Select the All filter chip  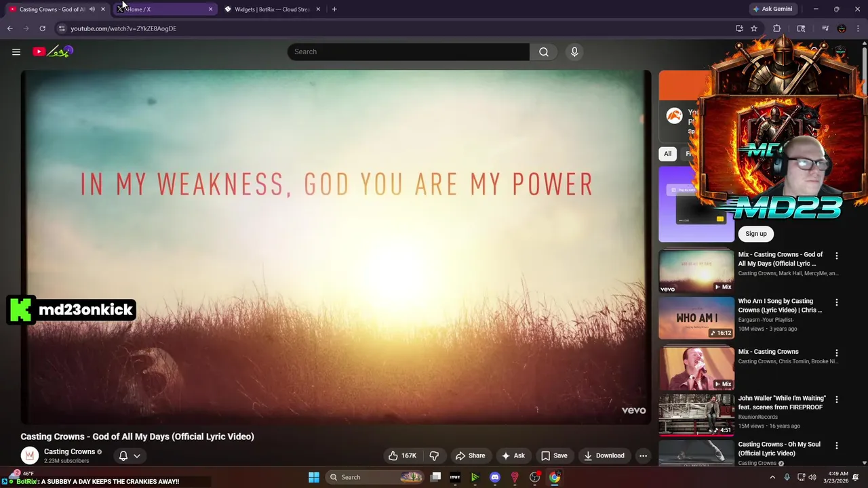[x=667, y=154]
